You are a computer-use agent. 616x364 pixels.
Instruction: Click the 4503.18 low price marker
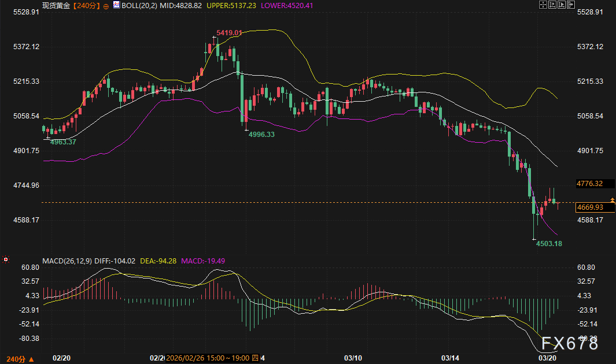pos(549,244)
